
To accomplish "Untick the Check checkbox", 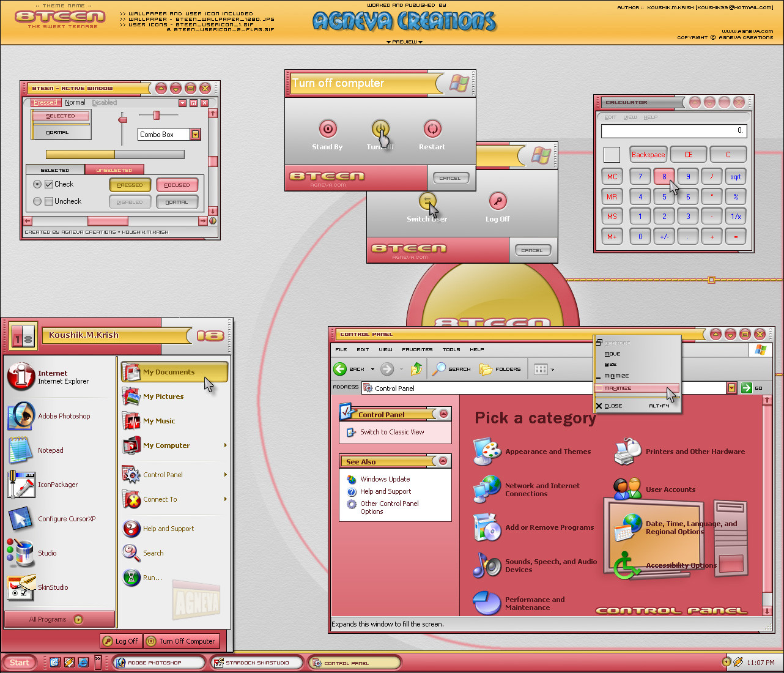I will point(49,184).
